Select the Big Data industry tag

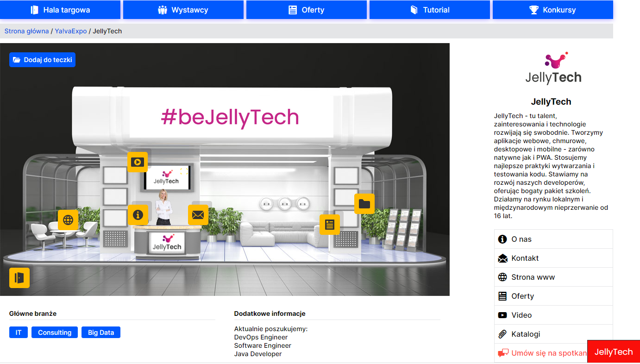101,333
